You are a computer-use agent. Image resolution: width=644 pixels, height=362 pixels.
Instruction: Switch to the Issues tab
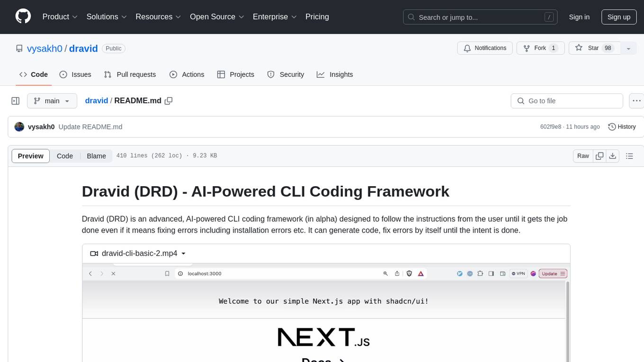coord(75,74)
